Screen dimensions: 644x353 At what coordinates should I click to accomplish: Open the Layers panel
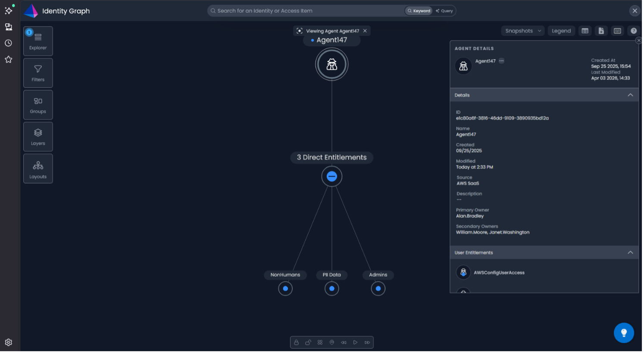pos(38,137)
